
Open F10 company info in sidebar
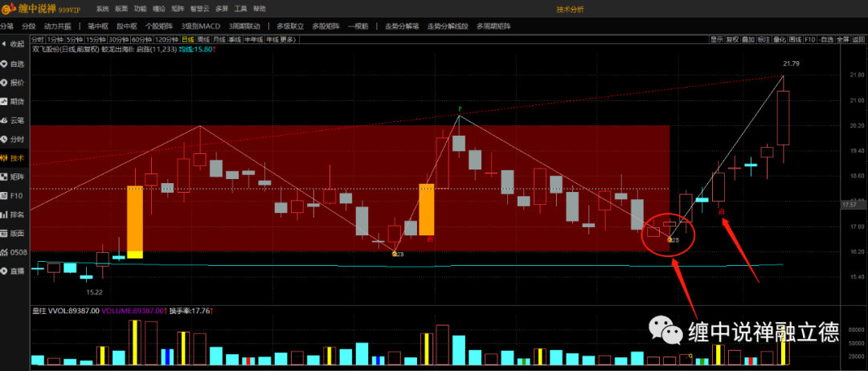pyautogui.click(x=14, y=196)
